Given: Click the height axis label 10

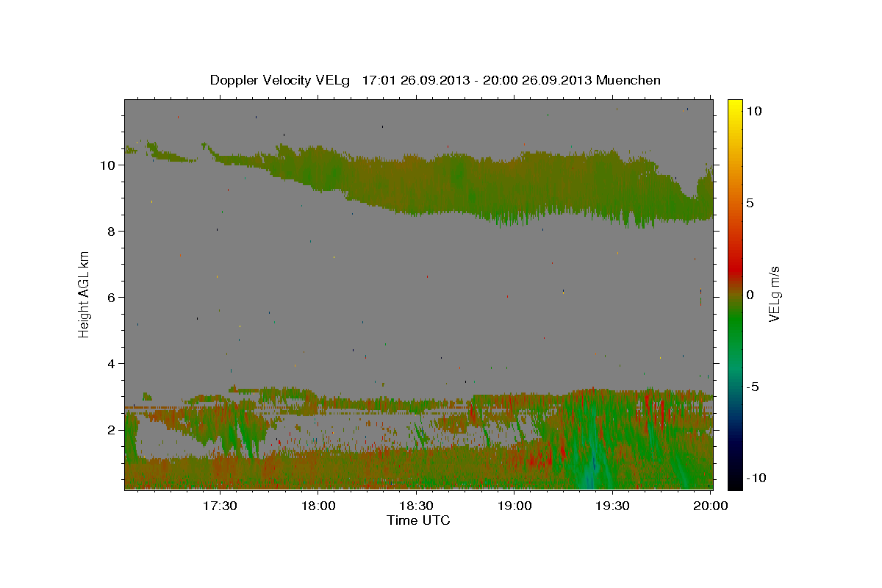Looking at the screenshot, I should point(108,165).
